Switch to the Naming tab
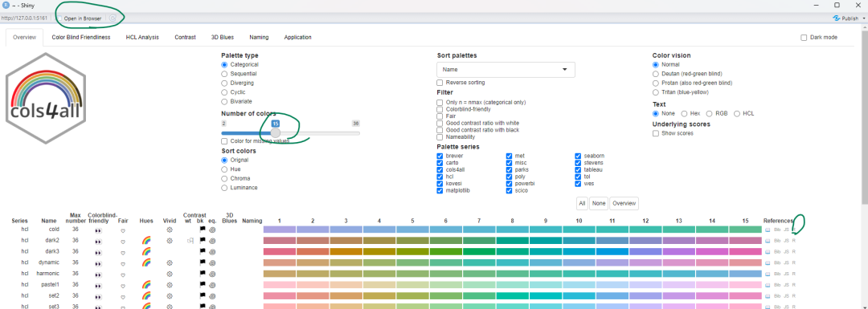 tap(259, 38)
